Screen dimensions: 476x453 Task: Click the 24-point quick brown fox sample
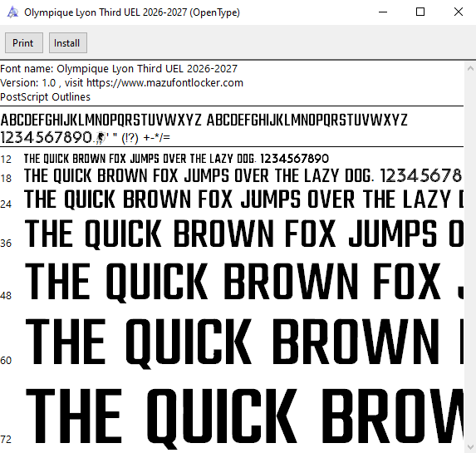pyautogui.click(x=243, y=199)
